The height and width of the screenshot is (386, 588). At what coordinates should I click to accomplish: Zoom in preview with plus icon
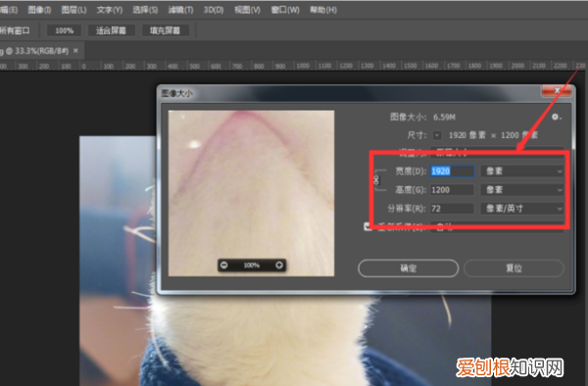(x=279, y=265)
